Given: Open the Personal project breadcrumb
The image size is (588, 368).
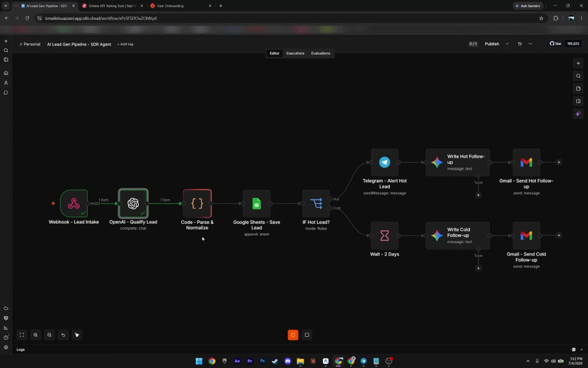Looking at the screenshot, I should click(x=29, y=44).
